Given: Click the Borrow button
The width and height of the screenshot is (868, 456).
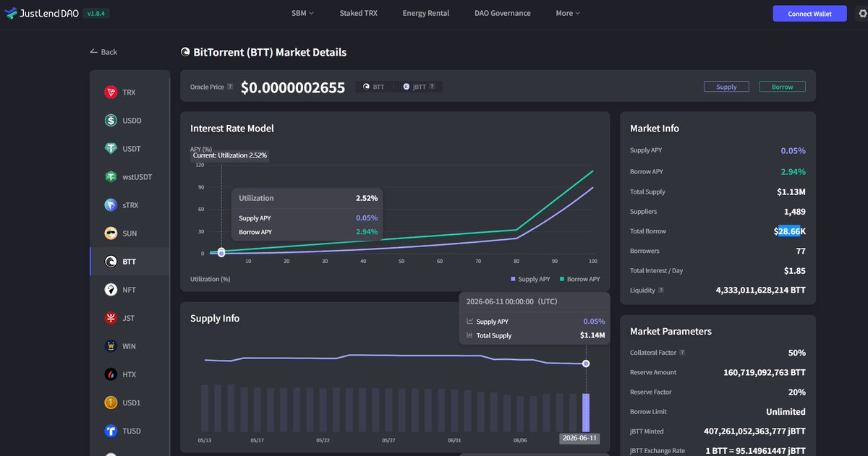Looking at the screenshot, I should click(x=782, y=87).
